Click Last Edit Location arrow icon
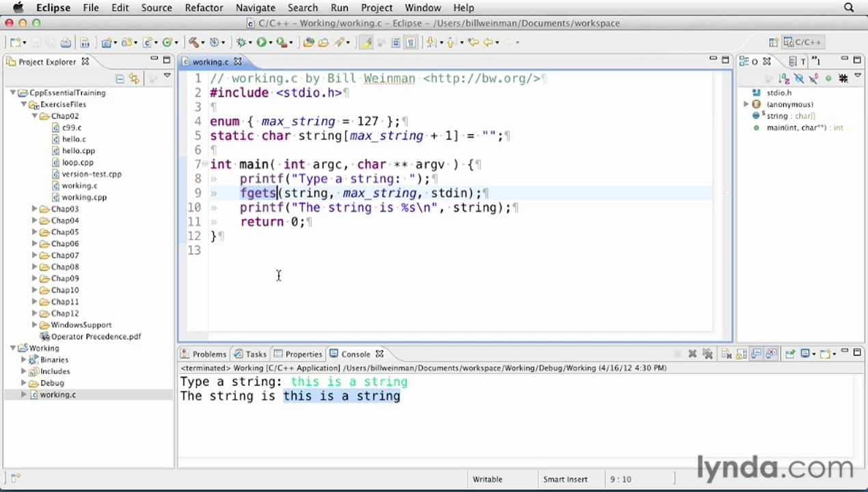 473,42
